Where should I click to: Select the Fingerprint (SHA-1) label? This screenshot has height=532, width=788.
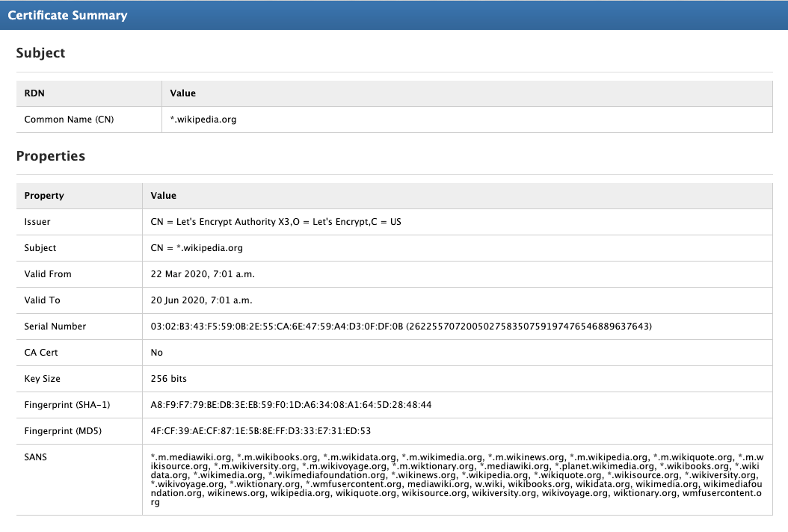(67, 404)
